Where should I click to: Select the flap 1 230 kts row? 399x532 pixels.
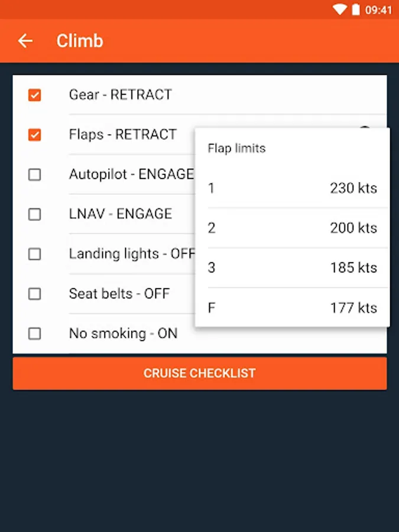point(293,188)
